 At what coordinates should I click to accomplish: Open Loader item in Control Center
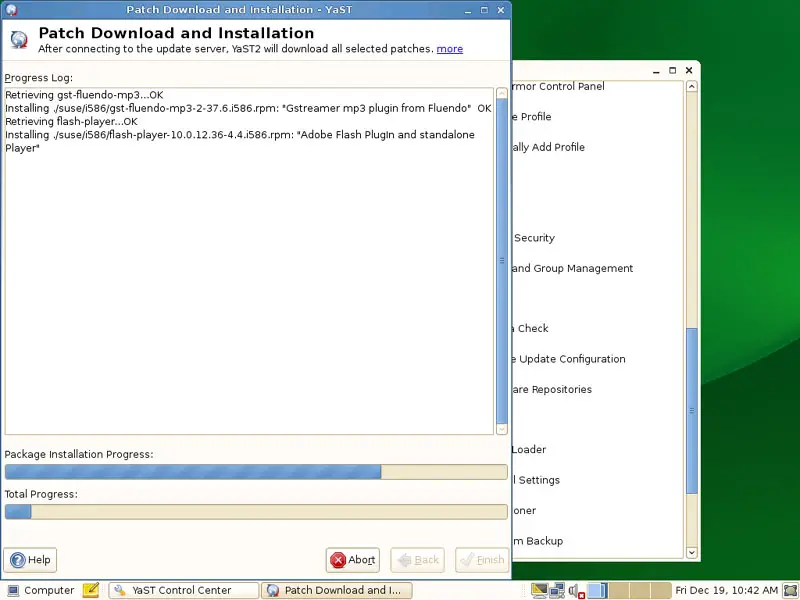pyautogui.click(x=529, y=449)
